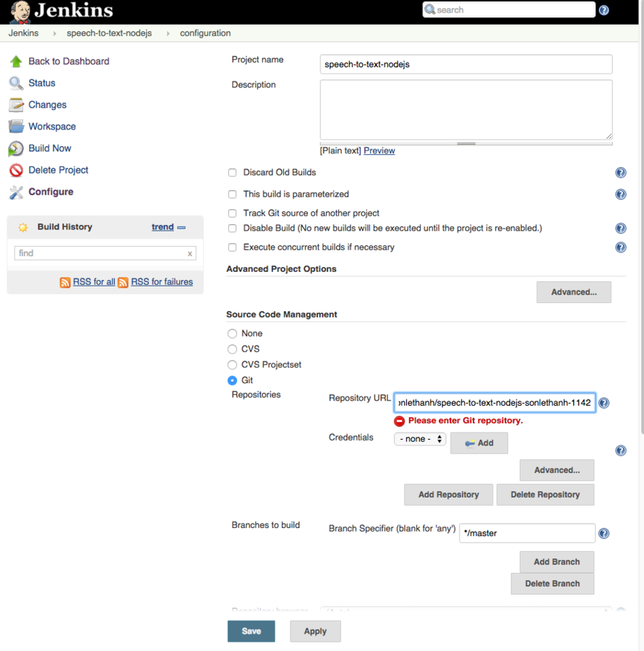Click the Repository URL input field

coord(494,403)
